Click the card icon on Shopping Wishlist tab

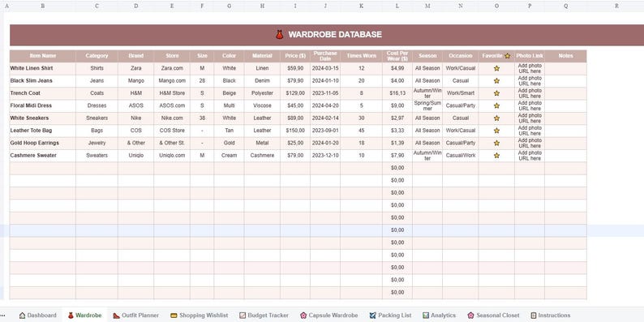point(174,316)
